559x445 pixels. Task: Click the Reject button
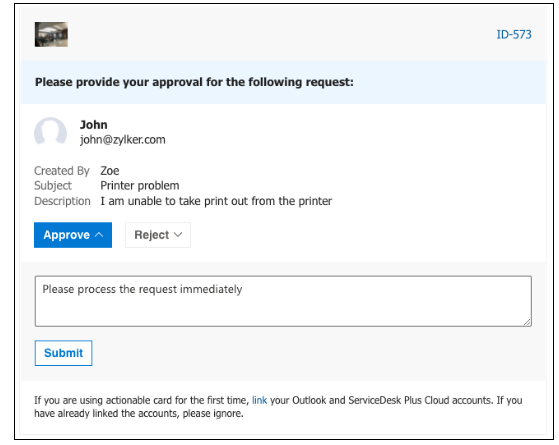point(158,235)
